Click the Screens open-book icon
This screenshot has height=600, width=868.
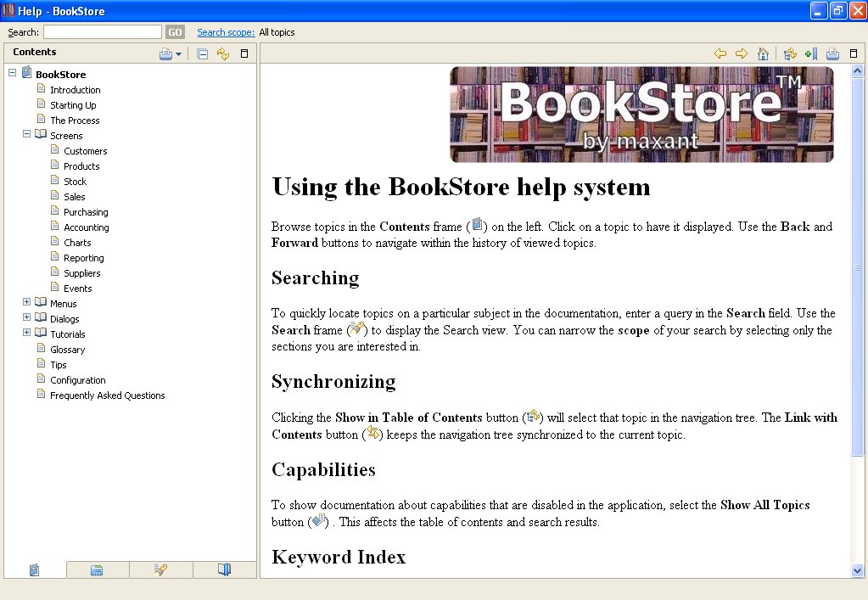click(x=41, y=134)
